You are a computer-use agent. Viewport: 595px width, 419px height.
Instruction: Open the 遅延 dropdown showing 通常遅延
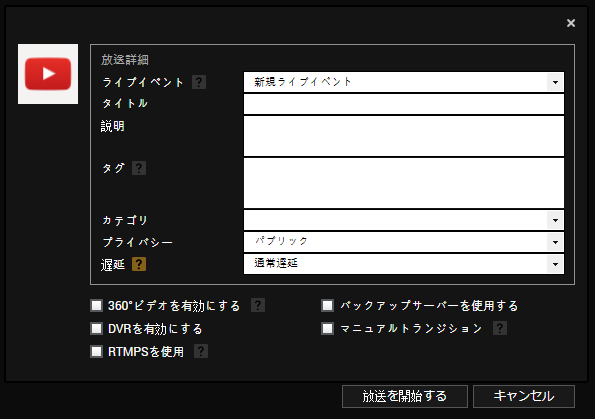404,264
